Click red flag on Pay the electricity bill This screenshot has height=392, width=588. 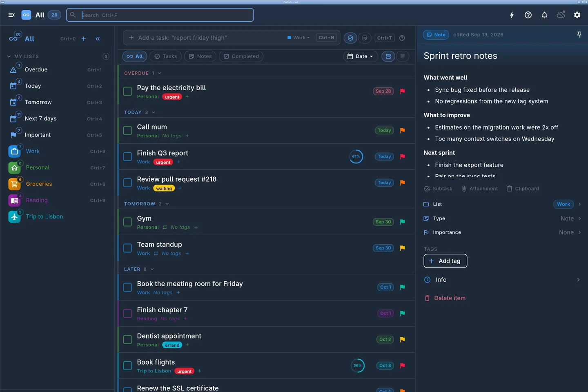point(403,91)
